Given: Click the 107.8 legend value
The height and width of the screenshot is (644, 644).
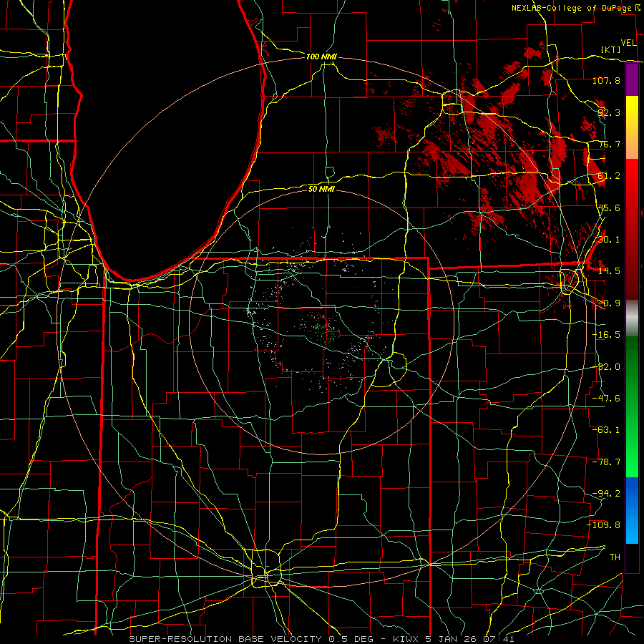Looking at the screenshot, I should (606, 80).
